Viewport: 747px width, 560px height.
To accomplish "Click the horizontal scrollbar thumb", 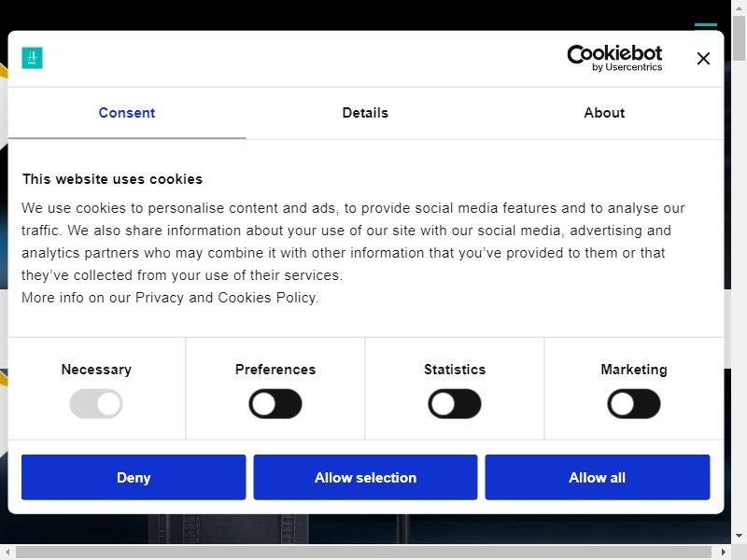I will point(363,553).
